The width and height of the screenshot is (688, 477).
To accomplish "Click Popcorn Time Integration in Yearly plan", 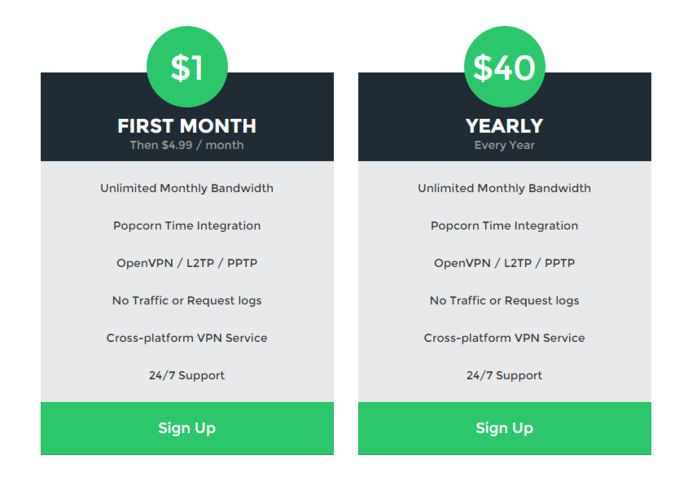I will pos(505,226).
